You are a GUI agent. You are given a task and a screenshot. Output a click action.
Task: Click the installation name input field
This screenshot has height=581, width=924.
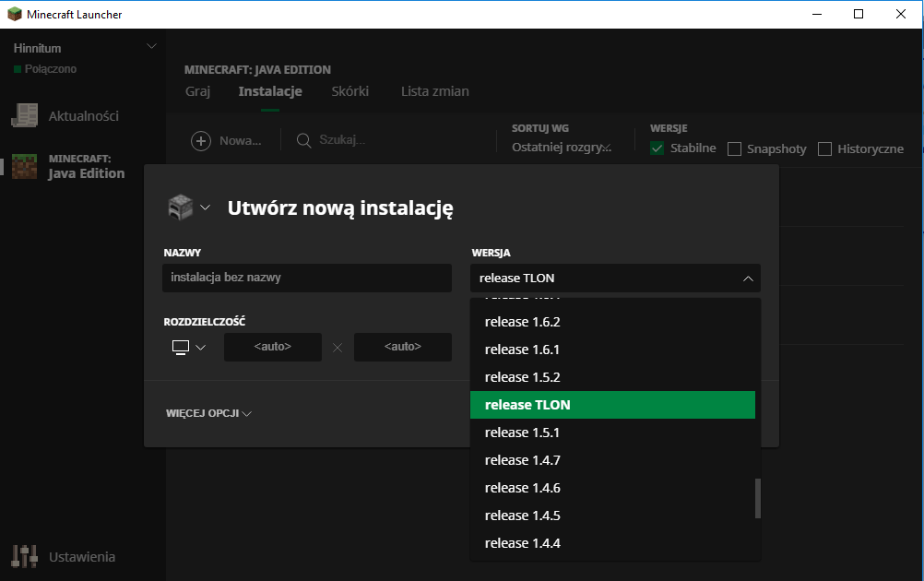tap(306, 279)
